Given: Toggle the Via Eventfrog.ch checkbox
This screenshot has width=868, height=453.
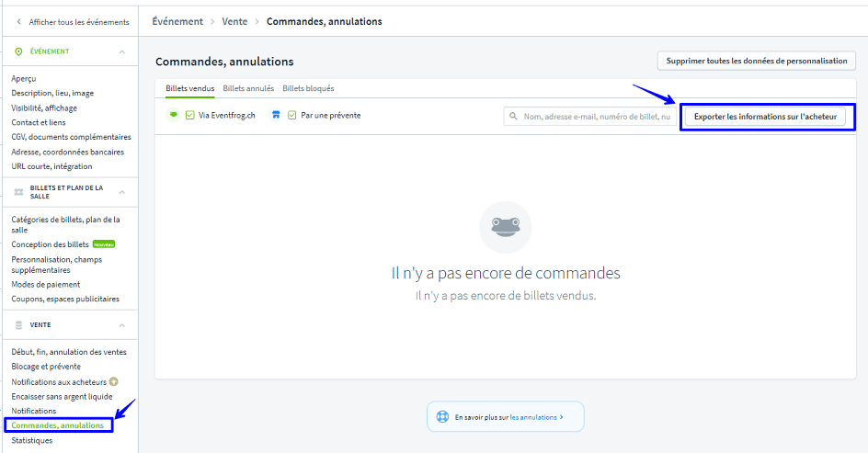Looking at the screenshot, I should [189, 116].
